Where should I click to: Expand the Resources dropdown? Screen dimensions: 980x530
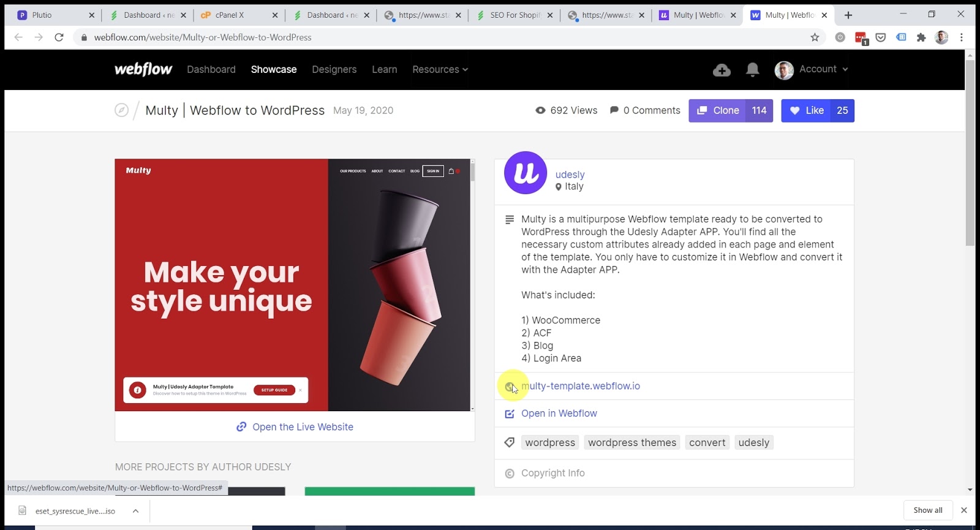coord(440,69)
